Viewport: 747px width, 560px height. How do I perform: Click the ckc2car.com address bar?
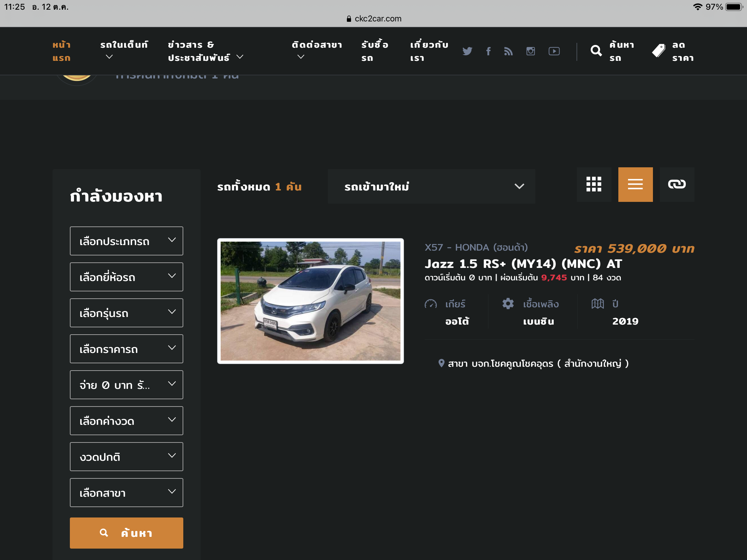(374, 19)
